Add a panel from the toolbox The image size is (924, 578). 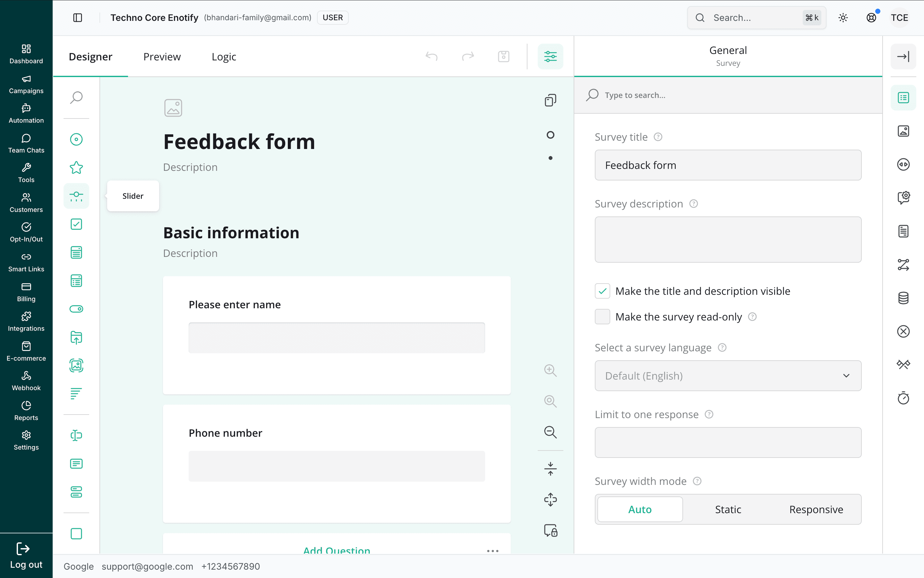click(76, 534)
